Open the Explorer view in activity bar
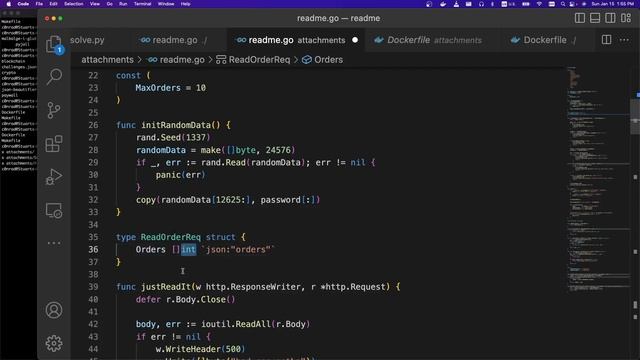Image resolution: width=640 pixels, height=360 pixels. tap(53, 44)
